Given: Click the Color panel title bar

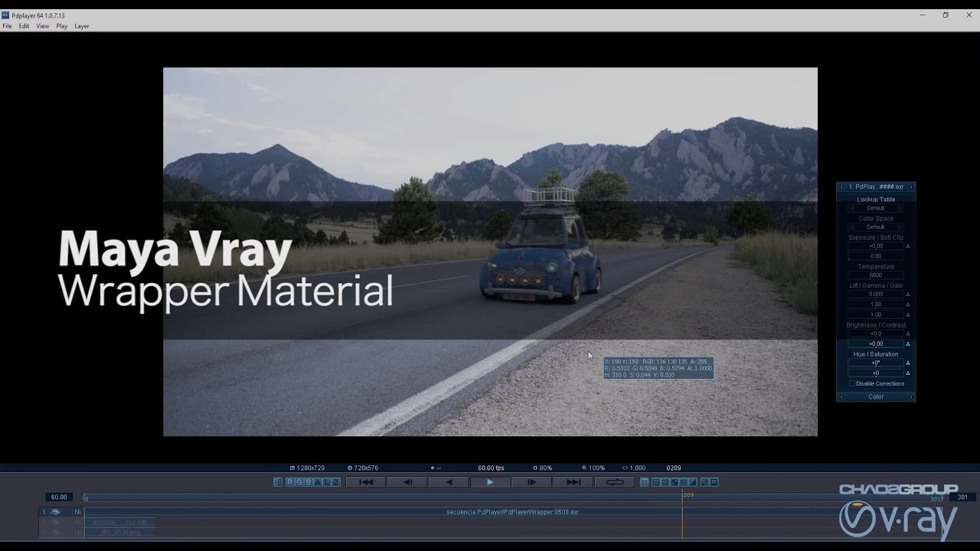Looking at the screenshot, I should tap(876, 397).
